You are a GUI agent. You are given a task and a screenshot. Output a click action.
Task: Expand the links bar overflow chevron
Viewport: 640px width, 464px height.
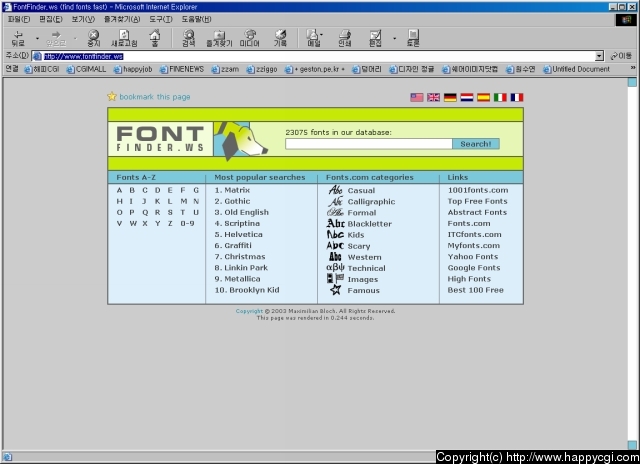click(x=633, y=68)
